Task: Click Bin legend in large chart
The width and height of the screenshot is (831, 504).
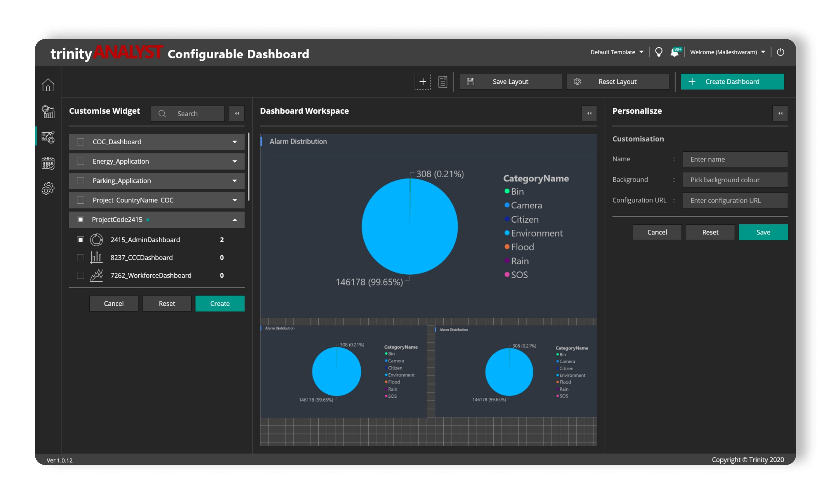Action: [514, 192]
